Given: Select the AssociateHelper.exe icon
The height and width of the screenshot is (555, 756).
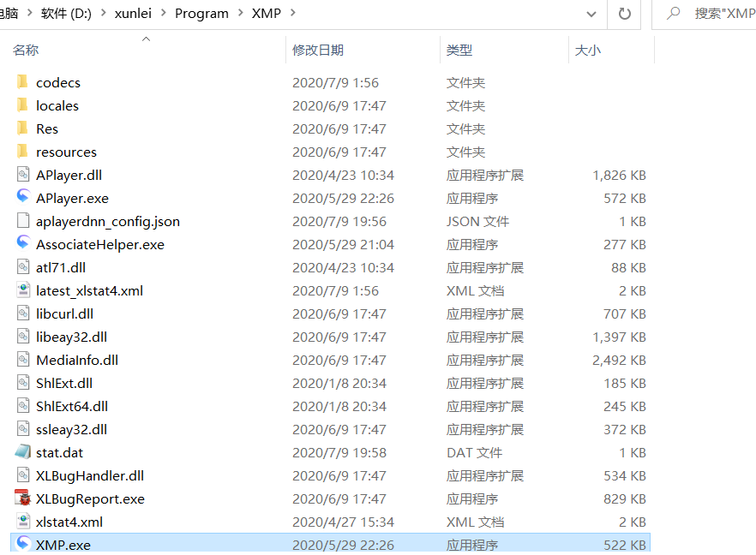Looking at the screenshot, I should click(x=23, y=243).
